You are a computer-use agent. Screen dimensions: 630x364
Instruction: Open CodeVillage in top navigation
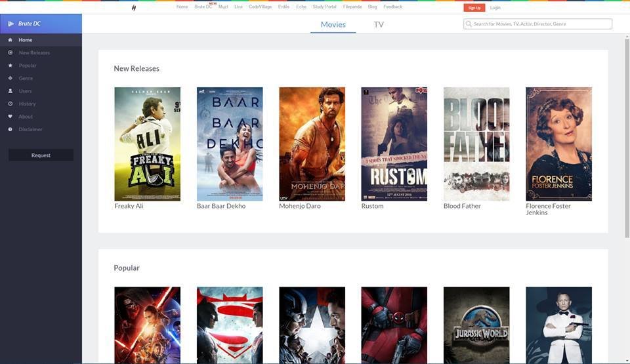pos(261,7)
